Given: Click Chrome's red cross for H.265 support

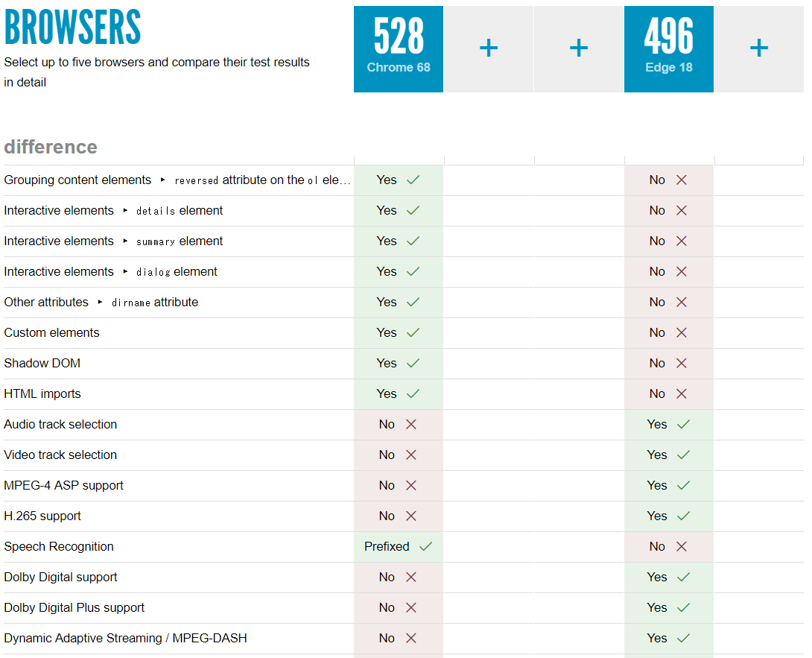Looking at the screenshot, I should click(x=410, y=516).
